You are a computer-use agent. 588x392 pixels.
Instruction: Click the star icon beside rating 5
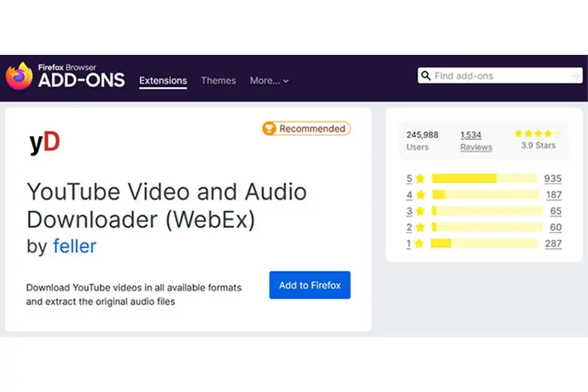tap(420, 178)
